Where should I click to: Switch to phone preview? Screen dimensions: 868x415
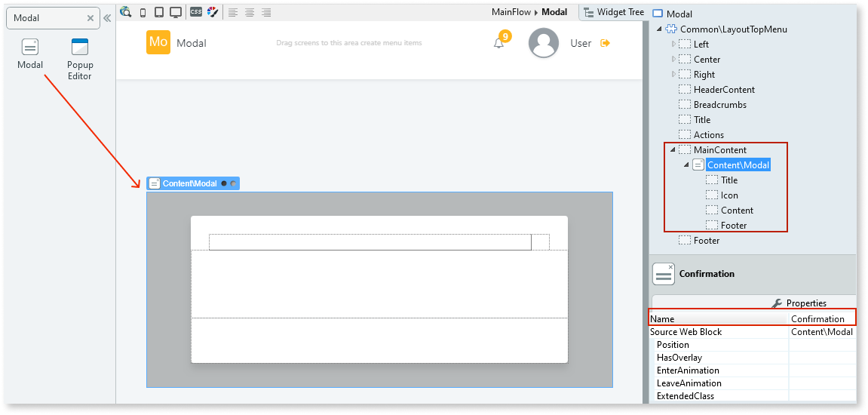click(143, 12)
